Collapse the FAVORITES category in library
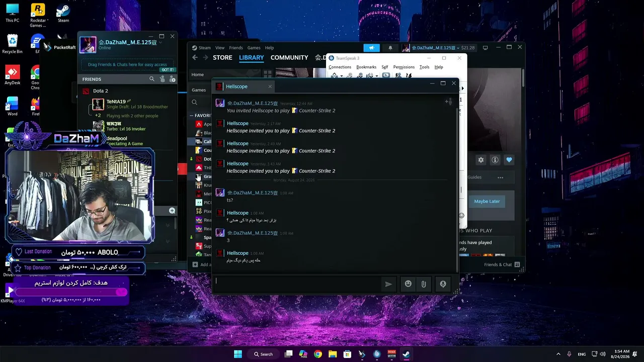The height and width of the screenshot is (362, 644). [x=191, y=116]
